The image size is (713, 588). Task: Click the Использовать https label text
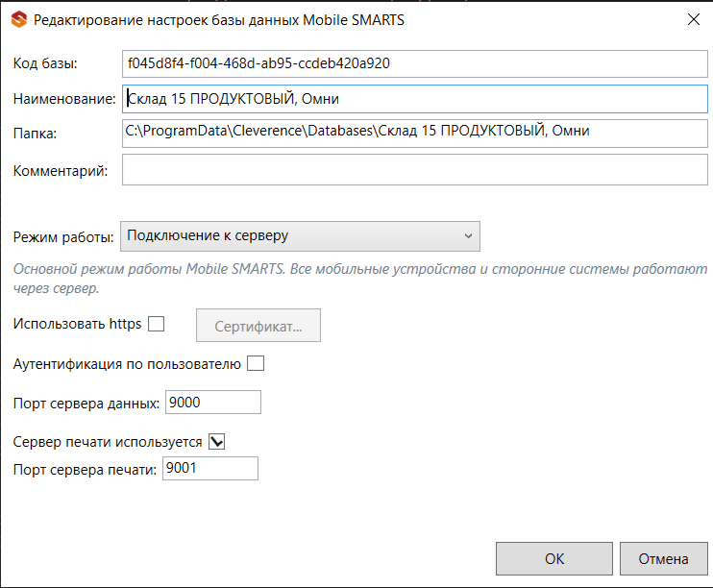coord(77,324)
